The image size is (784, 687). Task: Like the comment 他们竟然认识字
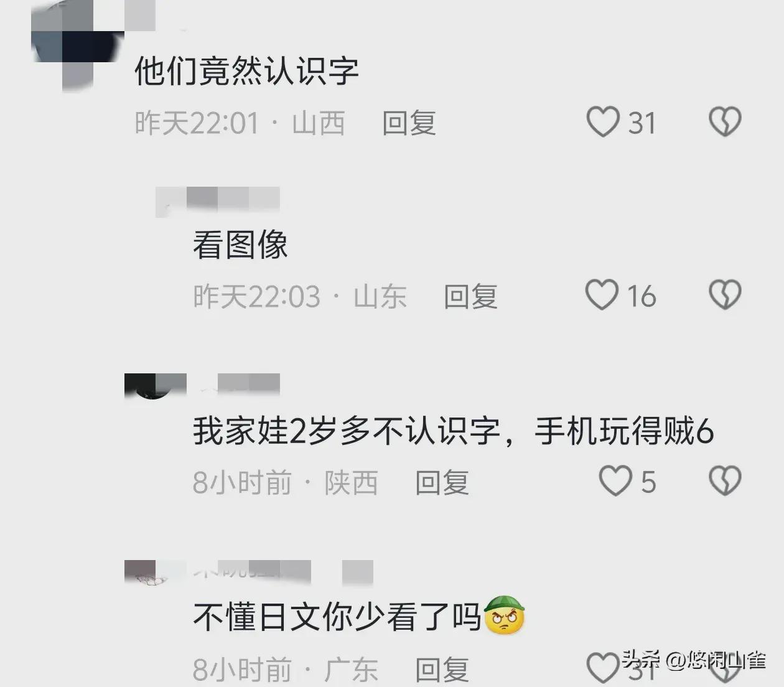pos(603,122)
